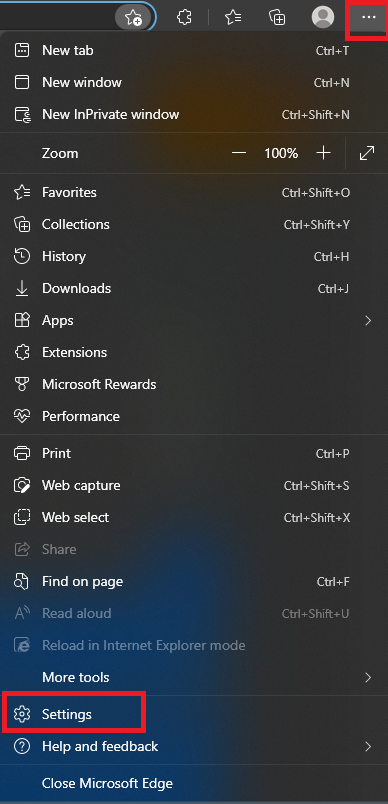Select Find on page
Viewport: 388px width, 804px height.
click(x=194, y=581)
